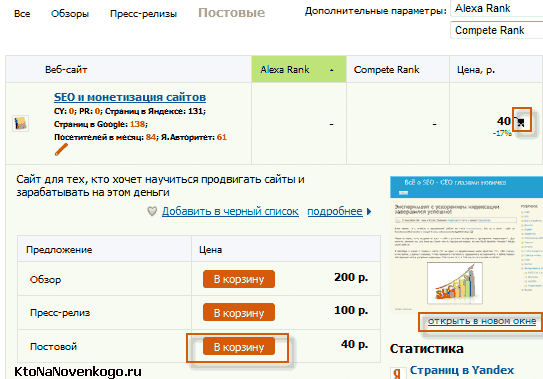Select the Постовые tab

(231, 13)
